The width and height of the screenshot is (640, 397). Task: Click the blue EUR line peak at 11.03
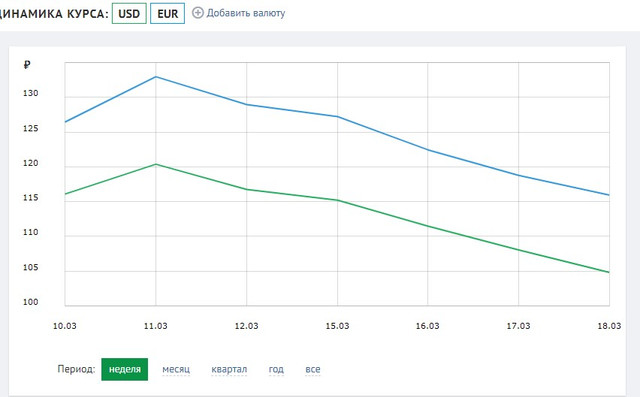(156, 77)
